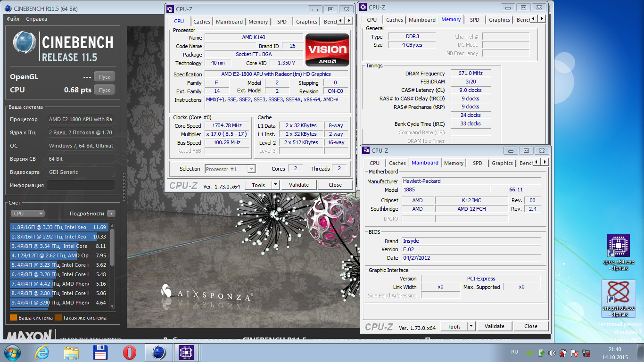Open Graphics tab in the Memory CPU-Z window

(499, 20)
